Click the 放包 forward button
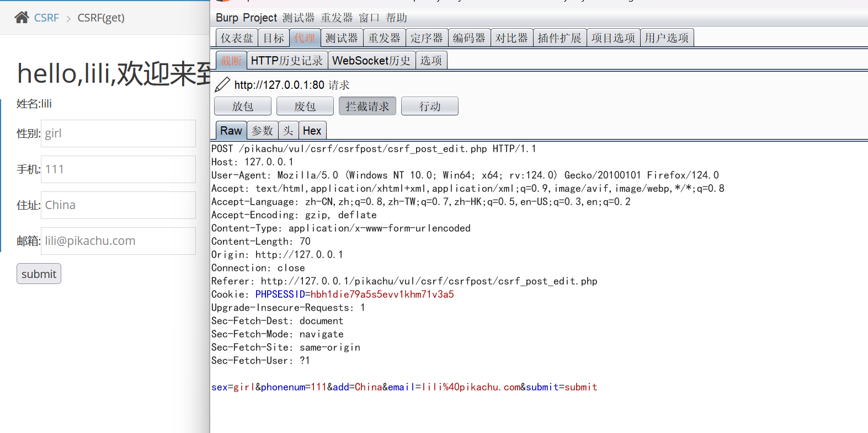This screenshot has height=433, width=868. point(243,106)
